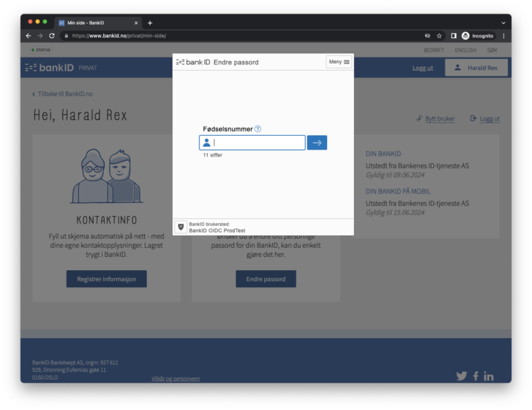This screenshot has width=532, height=410.
Task: Click the text Gyldig til 09.06.2024
Action: click(396, 175)
